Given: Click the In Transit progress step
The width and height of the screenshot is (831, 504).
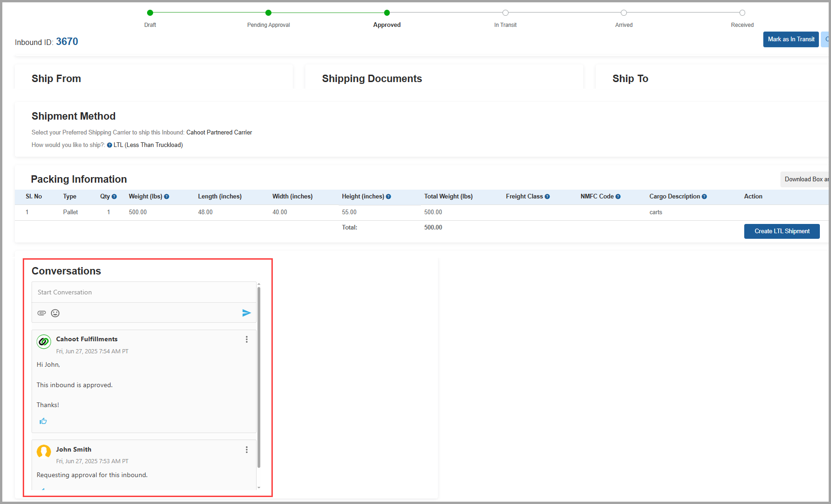Looking at the screenshot, I should point(505,13).
